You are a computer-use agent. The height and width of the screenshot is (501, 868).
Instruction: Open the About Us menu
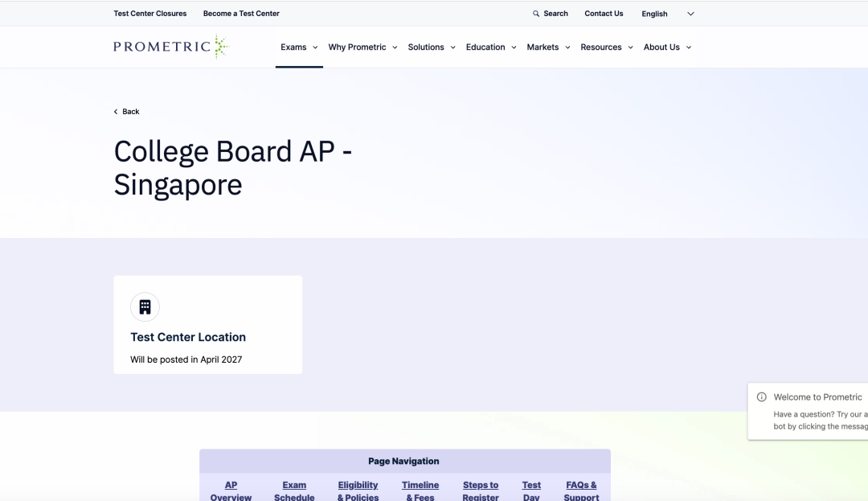coord(661,47)
